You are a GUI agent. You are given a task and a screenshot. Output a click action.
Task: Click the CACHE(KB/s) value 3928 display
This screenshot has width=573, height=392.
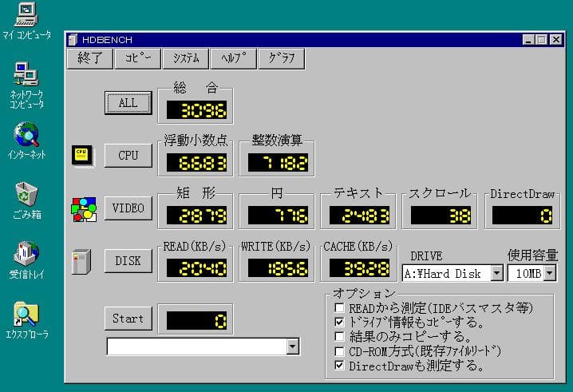pos(360,268)
